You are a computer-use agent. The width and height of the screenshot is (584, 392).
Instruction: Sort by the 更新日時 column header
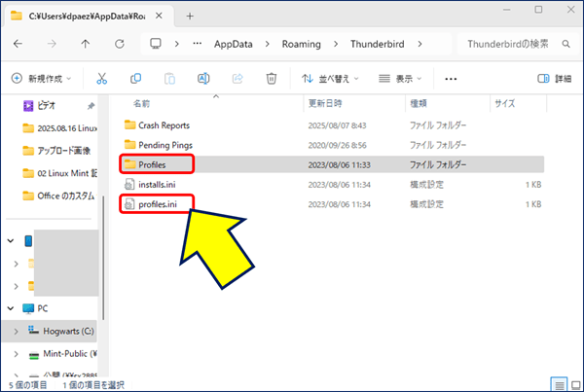(325, 103)
